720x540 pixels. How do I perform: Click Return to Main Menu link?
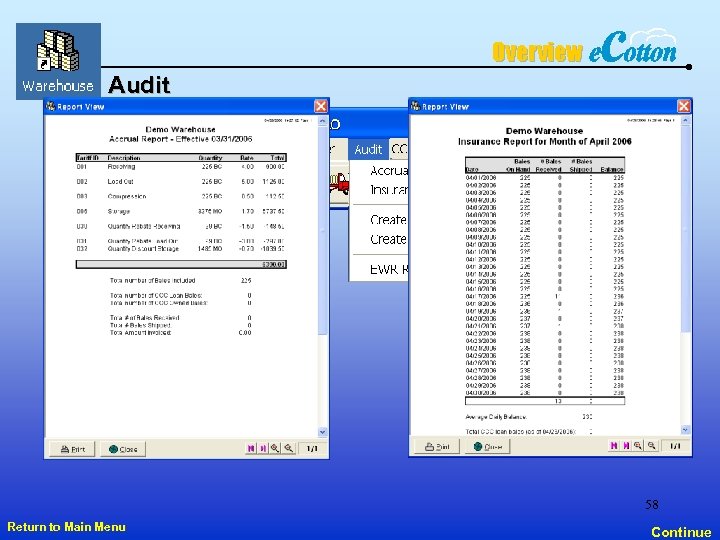click(x=67, y=527)
